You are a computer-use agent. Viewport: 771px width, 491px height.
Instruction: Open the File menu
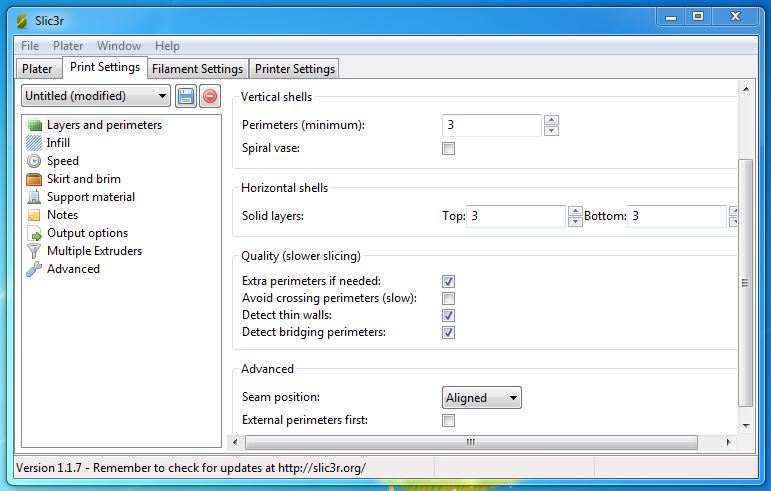pos(30,46)
